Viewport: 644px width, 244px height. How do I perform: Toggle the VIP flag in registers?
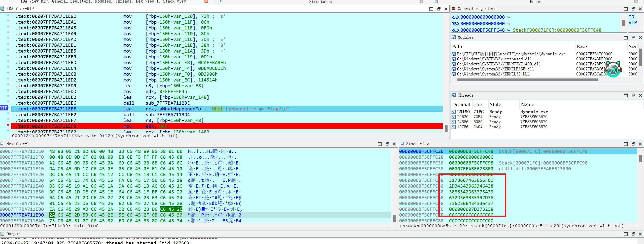coord(632,23)
